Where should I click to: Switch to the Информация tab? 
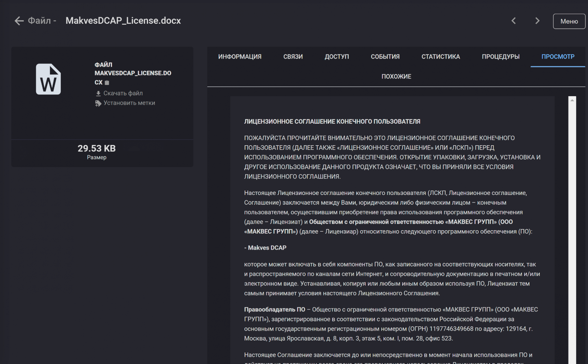coord(240,56)
